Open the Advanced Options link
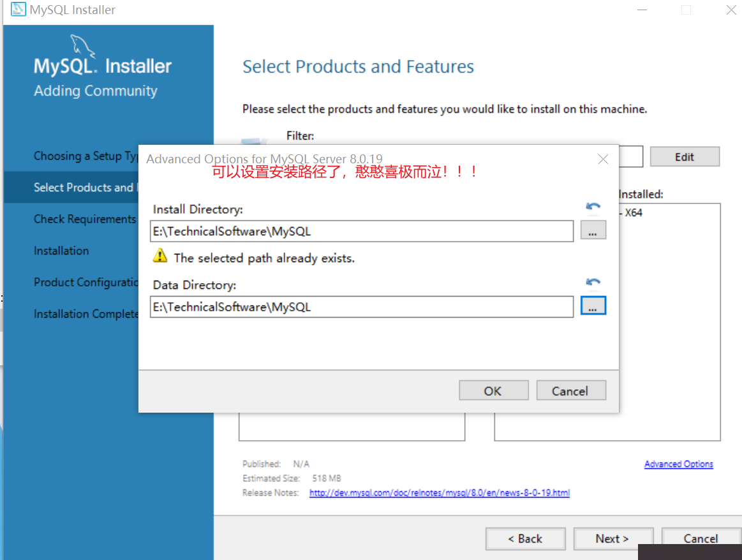The width and height of the screenshot is (742, 560). (679, 464)
